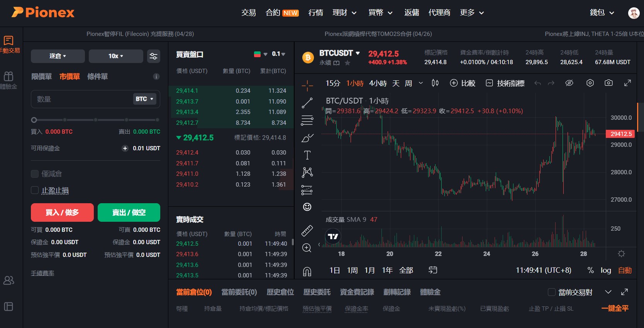Open the emoji icons tool
Viewport: 644px width, 328px height.
[x=307, y=207]
